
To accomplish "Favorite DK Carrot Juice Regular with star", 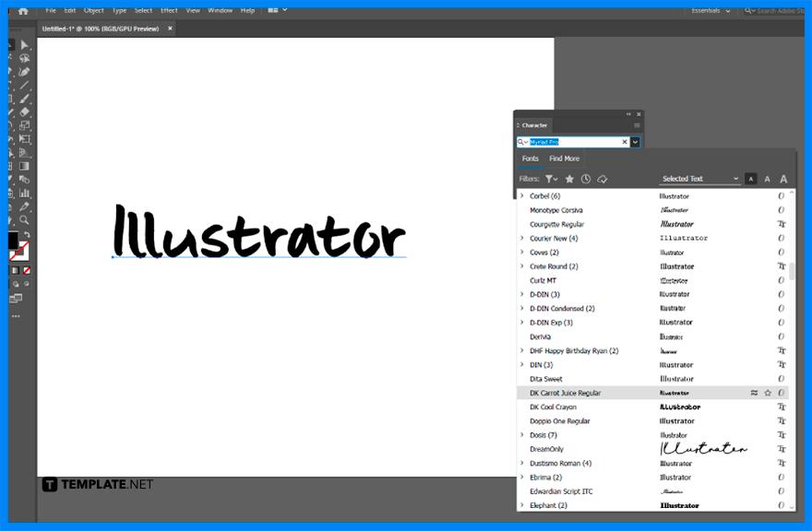I will 767,392.
